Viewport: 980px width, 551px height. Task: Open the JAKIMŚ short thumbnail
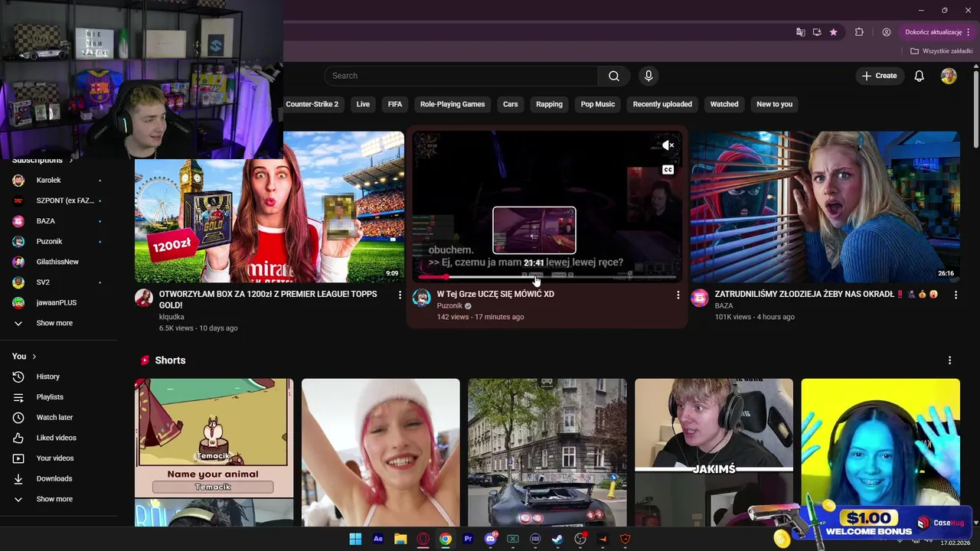tap(714, 452)
